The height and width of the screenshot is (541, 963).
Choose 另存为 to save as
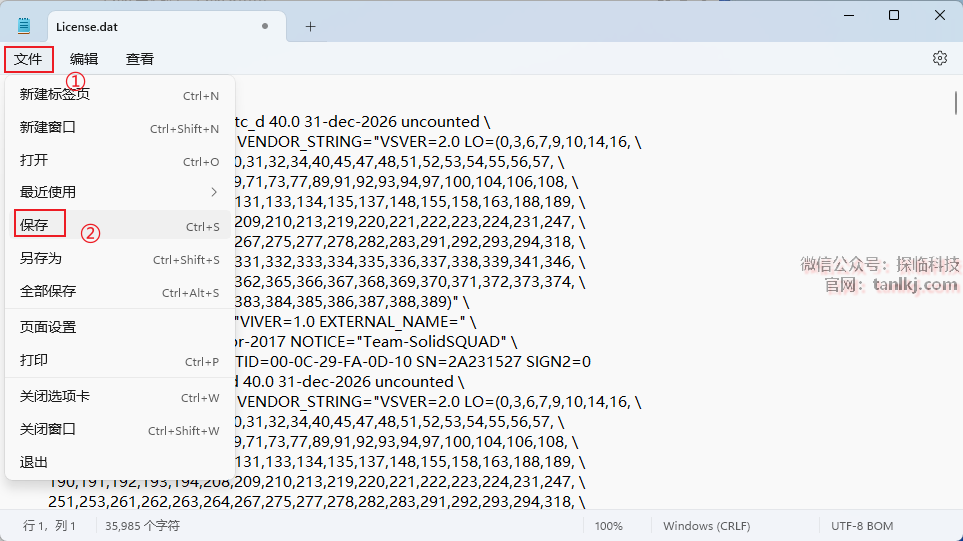(x=41, y=259)
